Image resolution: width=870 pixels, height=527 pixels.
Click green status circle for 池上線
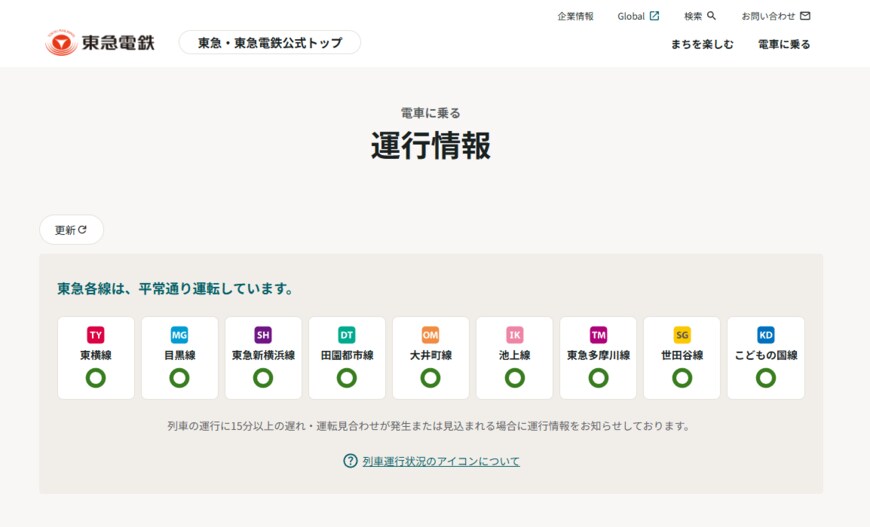[x=514, y=378]
